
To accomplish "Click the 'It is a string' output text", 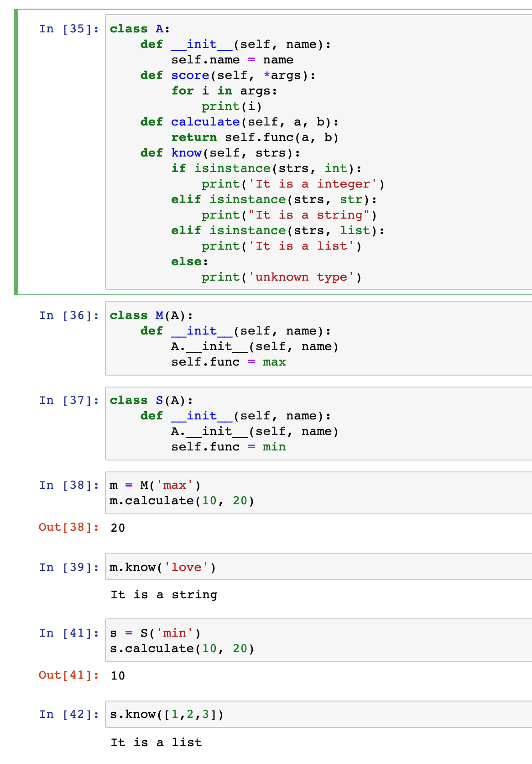I will [164, 595].
